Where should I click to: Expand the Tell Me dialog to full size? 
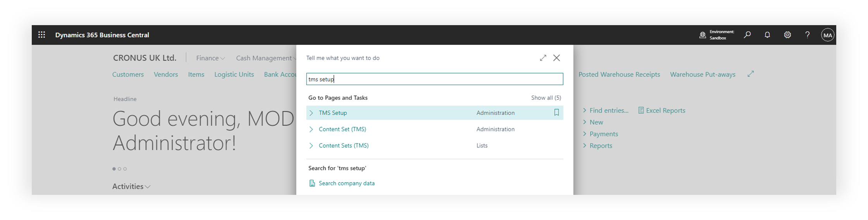coord(543,58)
